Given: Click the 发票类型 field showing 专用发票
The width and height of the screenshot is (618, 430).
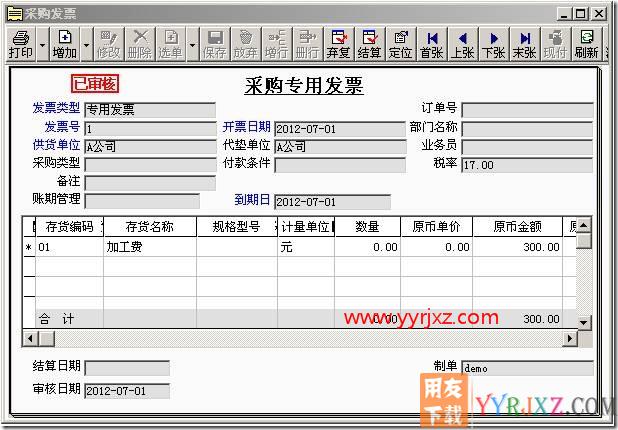Looking at the screenshot, I should pos(150,110).
